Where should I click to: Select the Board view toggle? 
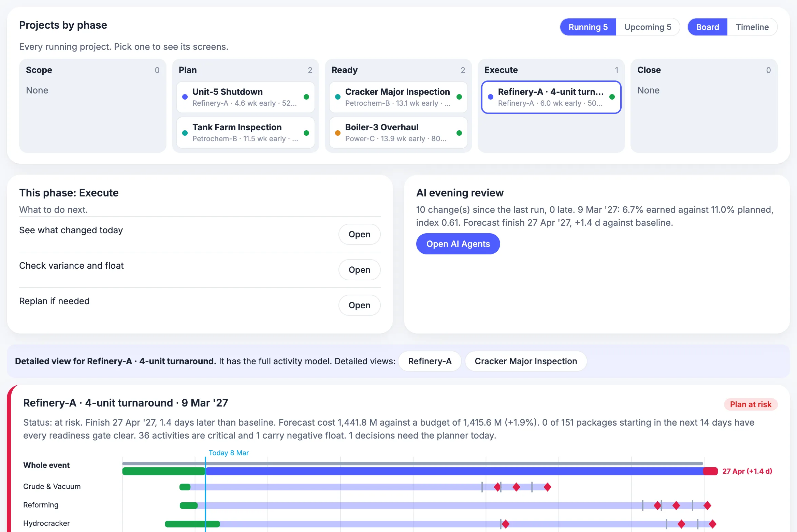pyautogui.click(x=707, y=27)
